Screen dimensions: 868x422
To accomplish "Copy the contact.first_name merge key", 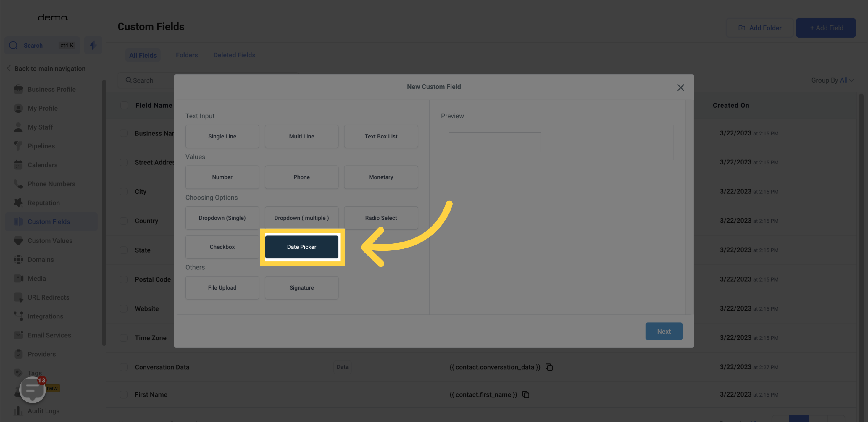I will click(526, 394).
